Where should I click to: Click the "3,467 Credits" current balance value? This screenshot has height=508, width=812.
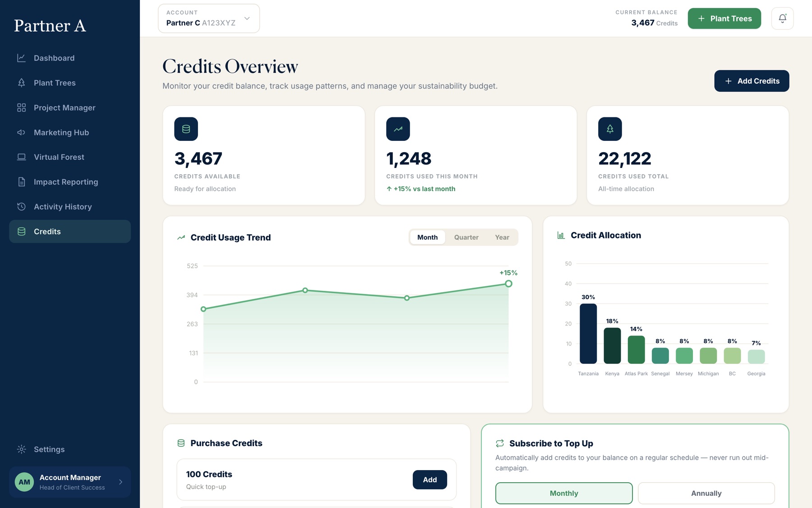pyautogui.click(x=654, y=23)
